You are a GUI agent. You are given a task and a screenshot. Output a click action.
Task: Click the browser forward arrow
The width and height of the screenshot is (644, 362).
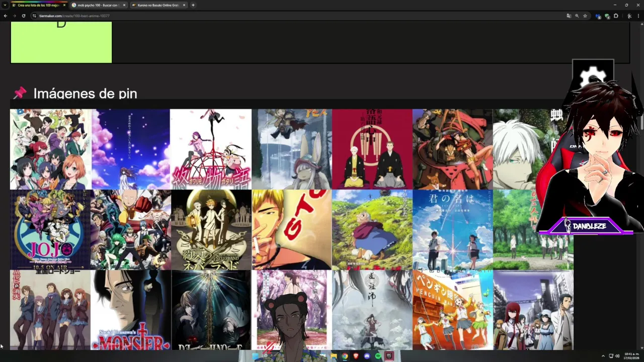click(x=14, y=16)
